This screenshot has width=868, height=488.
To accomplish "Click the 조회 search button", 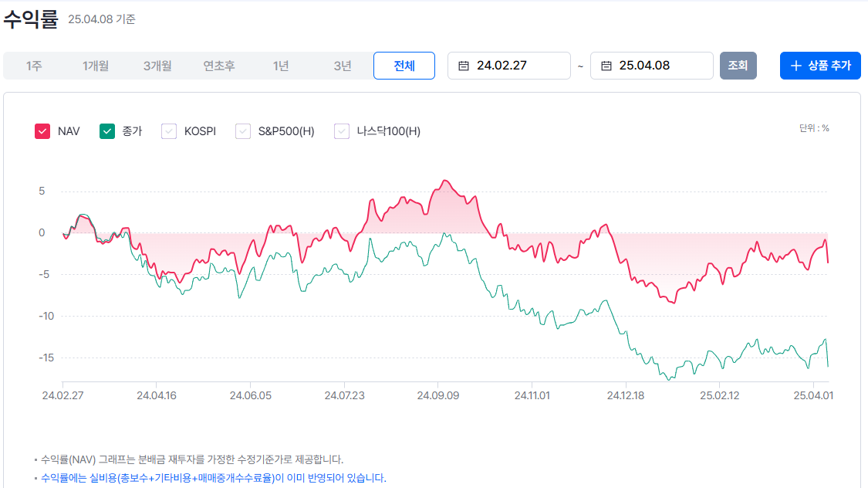I will 738,66.
